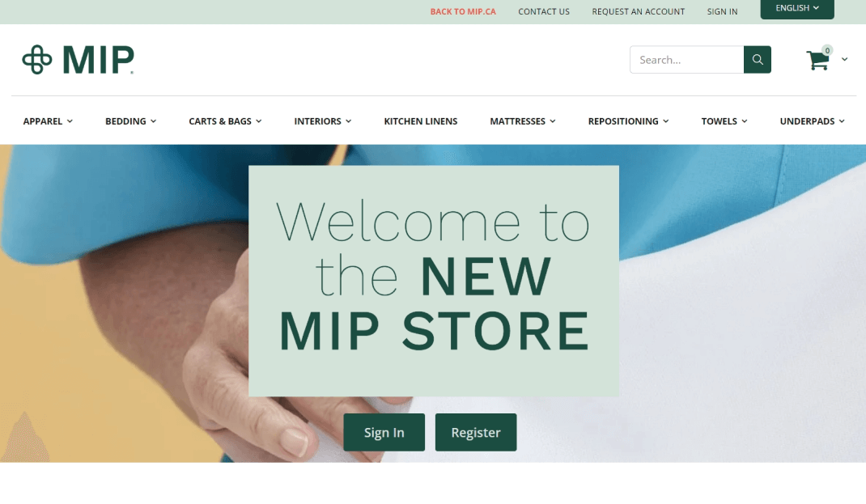Screen dimensions: 866x504
Task: Click the Register button on banner
Action: pos(476,432)
